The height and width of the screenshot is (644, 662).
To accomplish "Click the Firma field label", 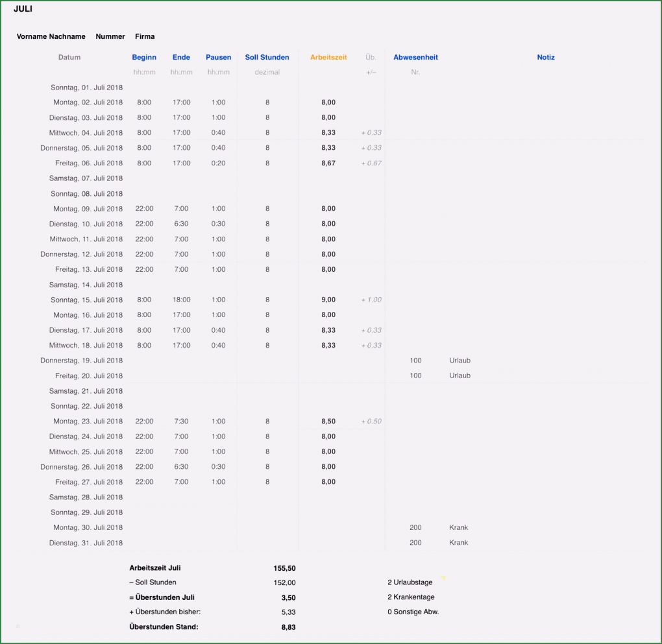I will (x=145, y=36).
